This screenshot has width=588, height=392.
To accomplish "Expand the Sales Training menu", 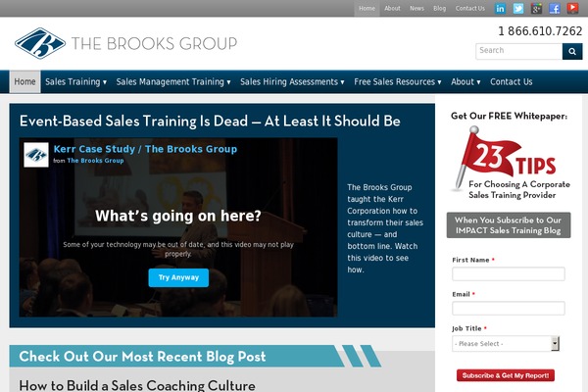I will coord(75,81).
